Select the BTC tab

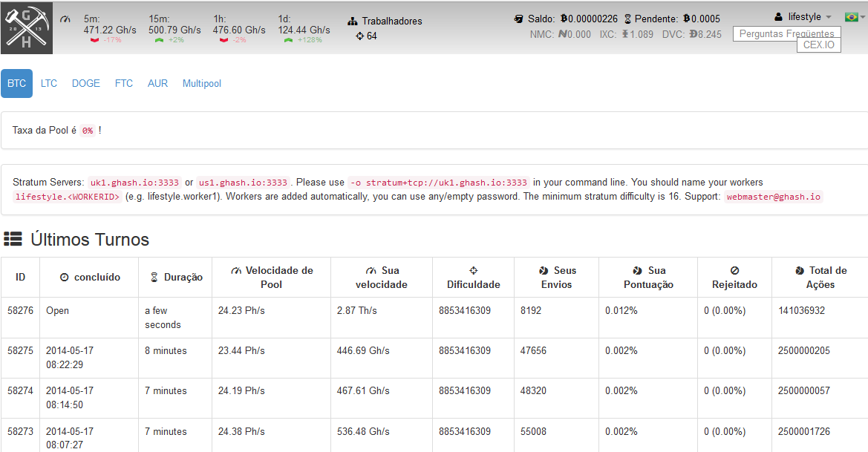16,84
